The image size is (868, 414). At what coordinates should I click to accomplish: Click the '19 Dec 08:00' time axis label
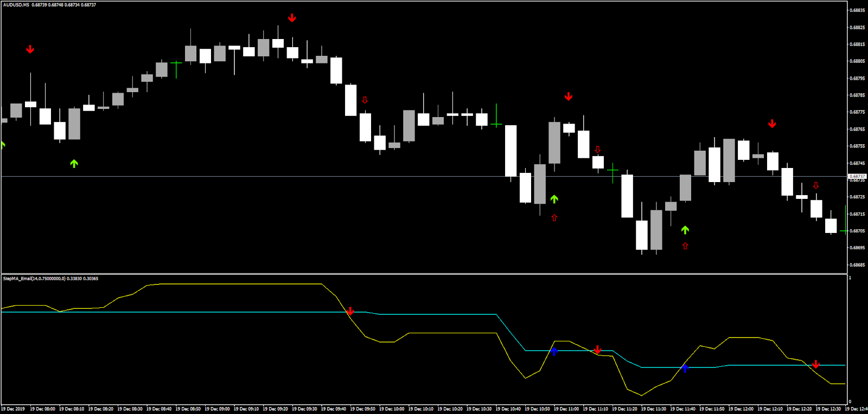[x=42, y=409]
